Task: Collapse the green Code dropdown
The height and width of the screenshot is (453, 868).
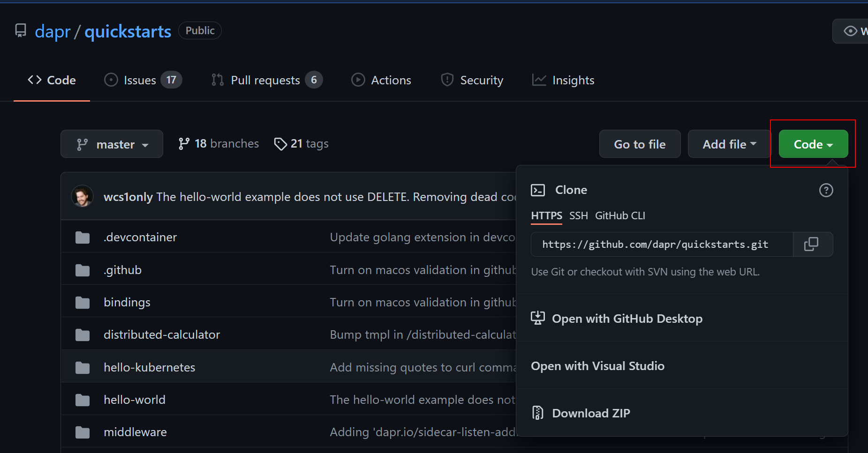Action: click(812, 144)
